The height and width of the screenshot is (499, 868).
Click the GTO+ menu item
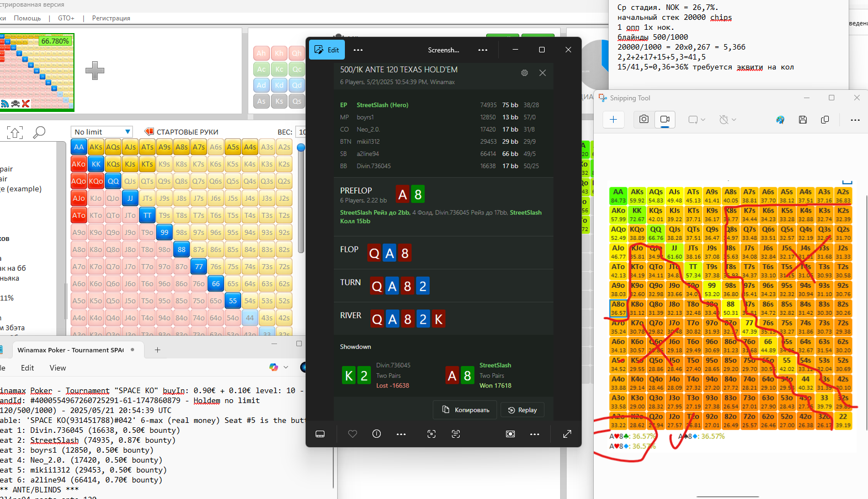[x=66, y=18]
